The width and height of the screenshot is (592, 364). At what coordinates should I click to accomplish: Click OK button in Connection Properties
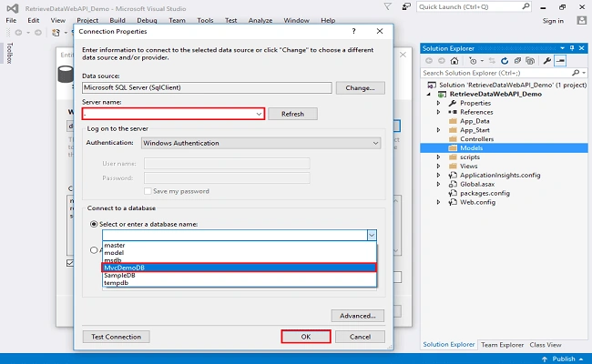coord(306,337)
